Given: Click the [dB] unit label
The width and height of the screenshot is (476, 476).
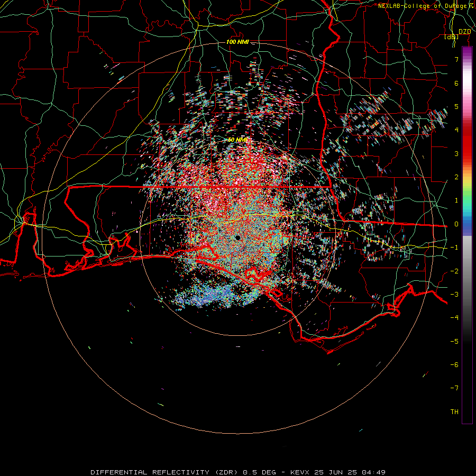Looking at the screenshot, I should click(452, 36).
